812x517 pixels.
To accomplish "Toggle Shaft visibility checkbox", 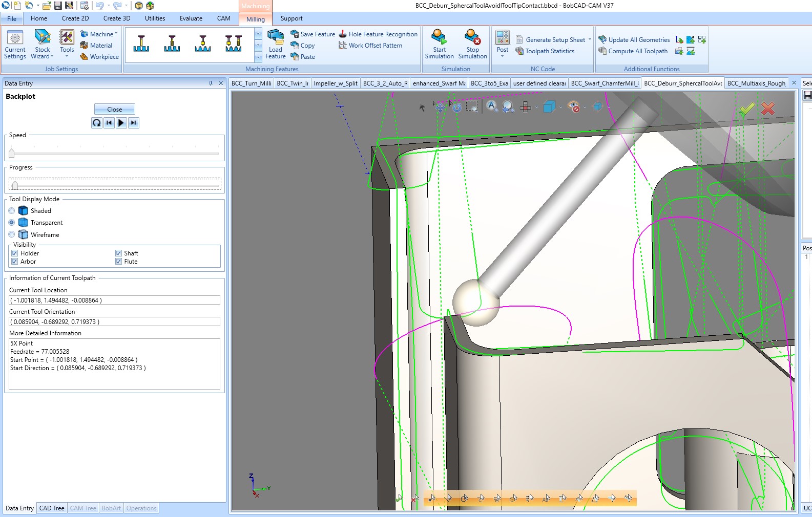I will pos(118,253).
